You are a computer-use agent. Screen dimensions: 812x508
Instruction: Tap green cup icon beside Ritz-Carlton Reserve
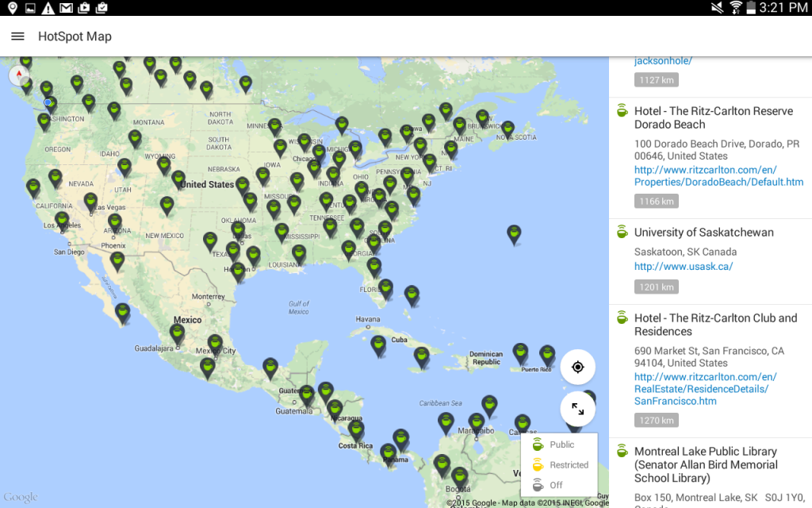622,110
